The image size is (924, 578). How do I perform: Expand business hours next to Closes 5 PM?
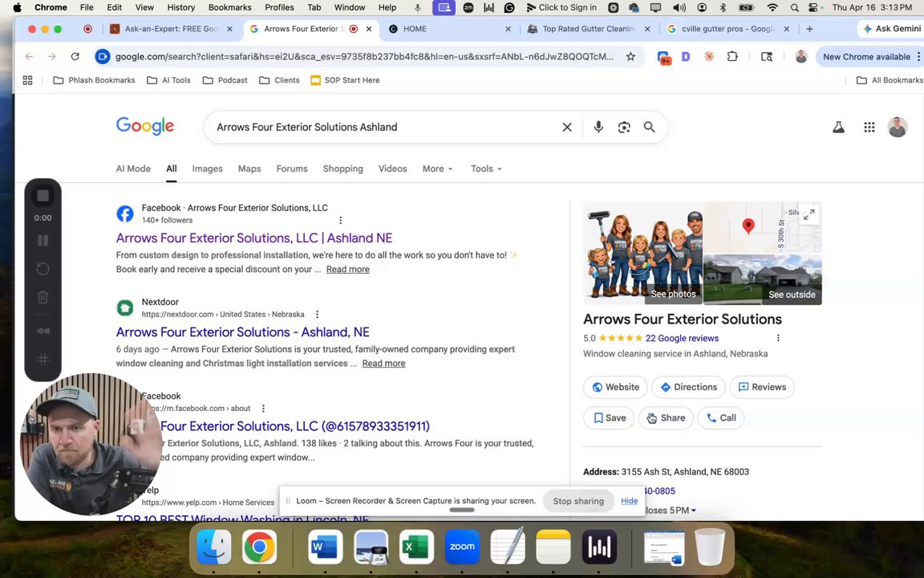tap(694, 511)
